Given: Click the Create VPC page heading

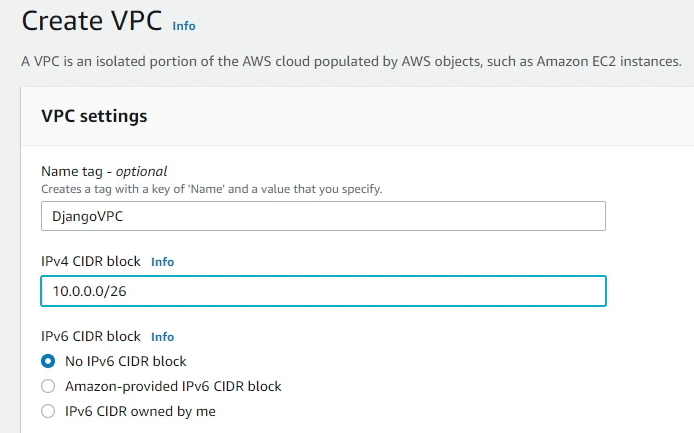Looking at the screenshot, I should (x=91, y=22).
